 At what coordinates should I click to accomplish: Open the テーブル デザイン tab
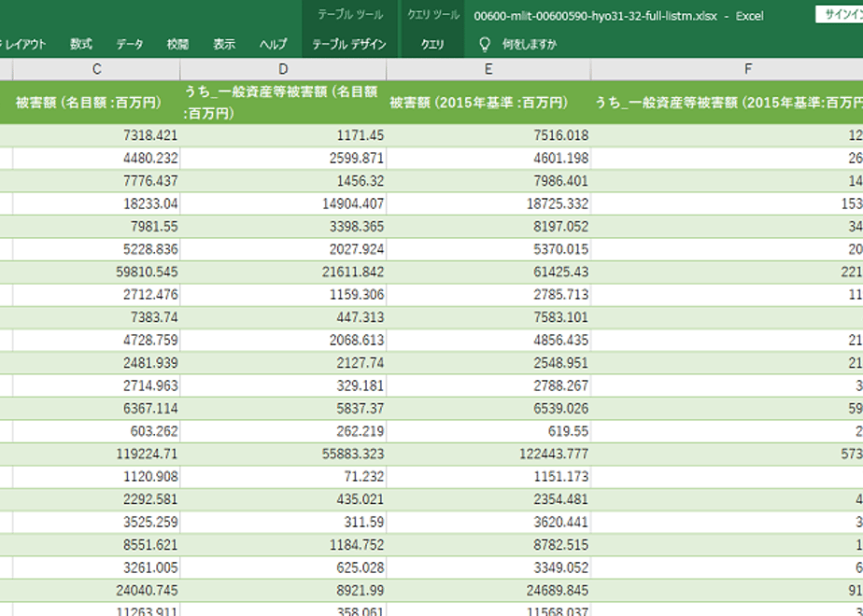pyautogui.click(x=349, y=44)
